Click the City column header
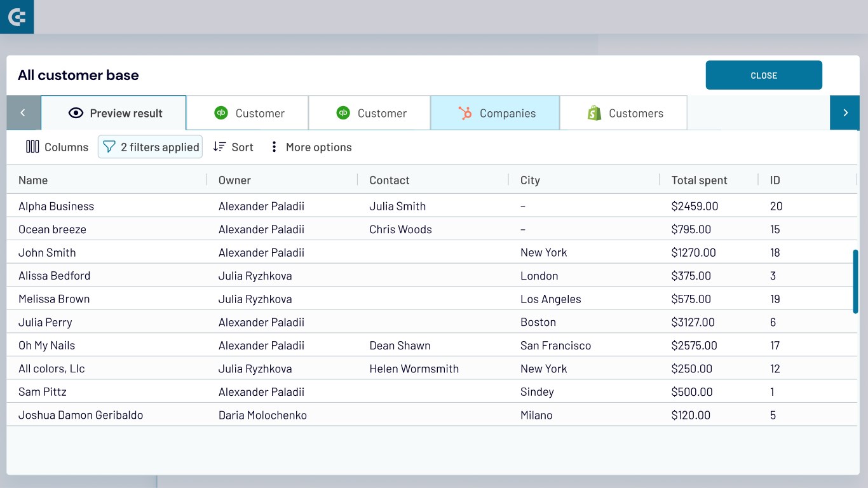Screen dimensions: 868x488 pyautogui.click(x=530, y=180)
